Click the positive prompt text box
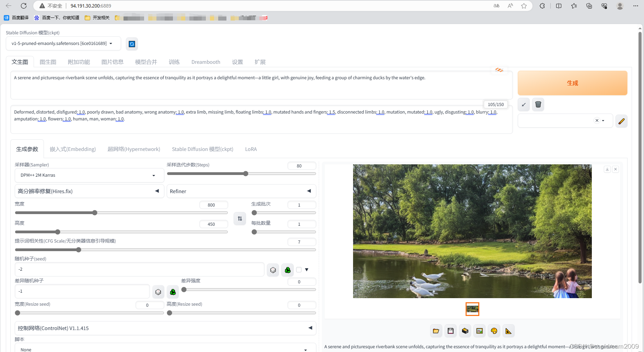Screen dimensions: 644x352 [x=261, y=85]
